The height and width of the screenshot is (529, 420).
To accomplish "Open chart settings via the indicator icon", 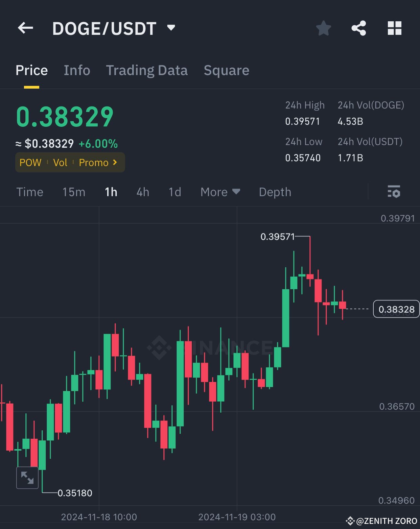I will 394,192.
